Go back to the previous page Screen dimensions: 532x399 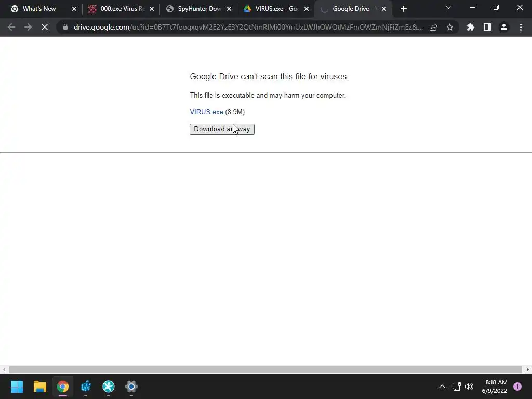[11, 27]
